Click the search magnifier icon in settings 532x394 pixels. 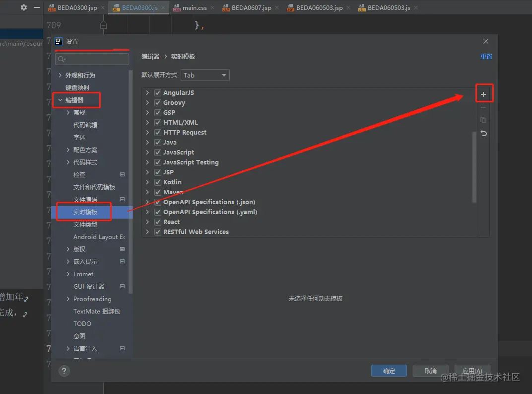point(62,59)
